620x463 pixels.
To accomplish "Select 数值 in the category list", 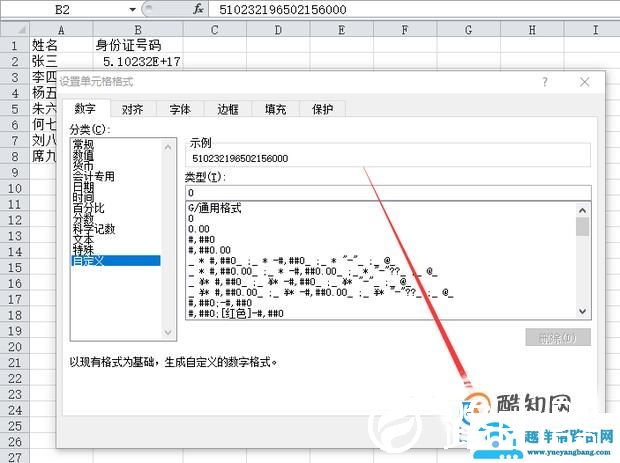I will [116, 155].
